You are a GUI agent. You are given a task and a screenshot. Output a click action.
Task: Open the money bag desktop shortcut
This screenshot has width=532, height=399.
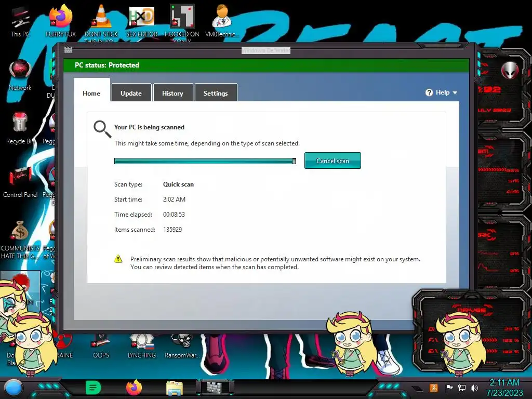20,239
